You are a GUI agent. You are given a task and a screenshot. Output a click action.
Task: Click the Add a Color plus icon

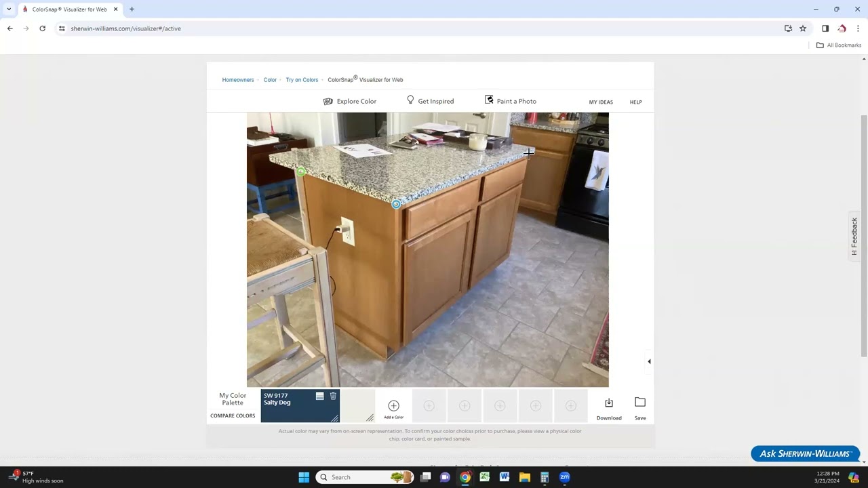(x=393, y=406)
